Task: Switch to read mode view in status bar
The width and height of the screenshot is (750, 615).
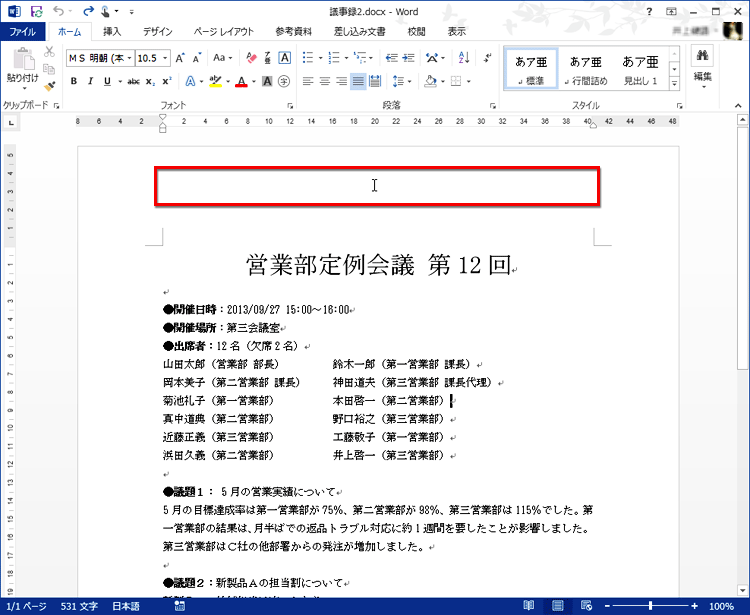Action: [x=529, y=605]
